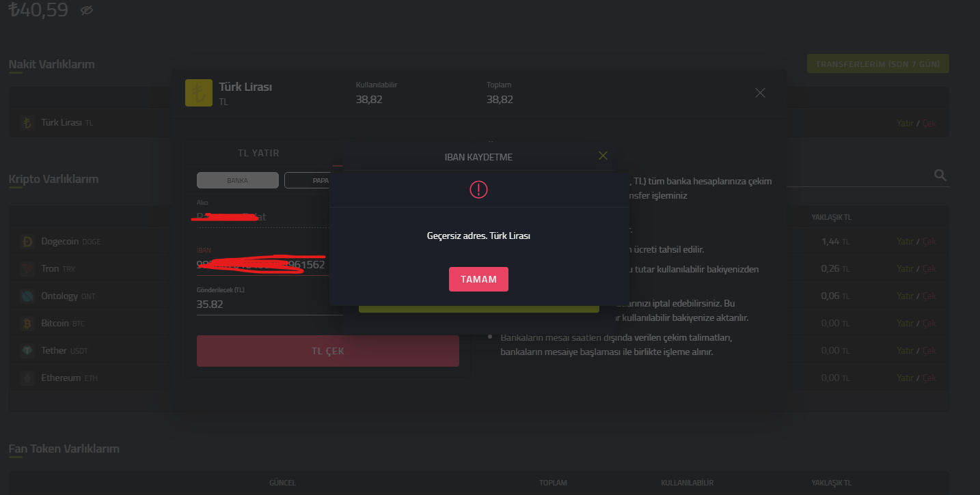Click the Türk Lirası icon in Nakit Varlıklarım row
The height and width of the screenshot is (495, 980).
point(27,123)
